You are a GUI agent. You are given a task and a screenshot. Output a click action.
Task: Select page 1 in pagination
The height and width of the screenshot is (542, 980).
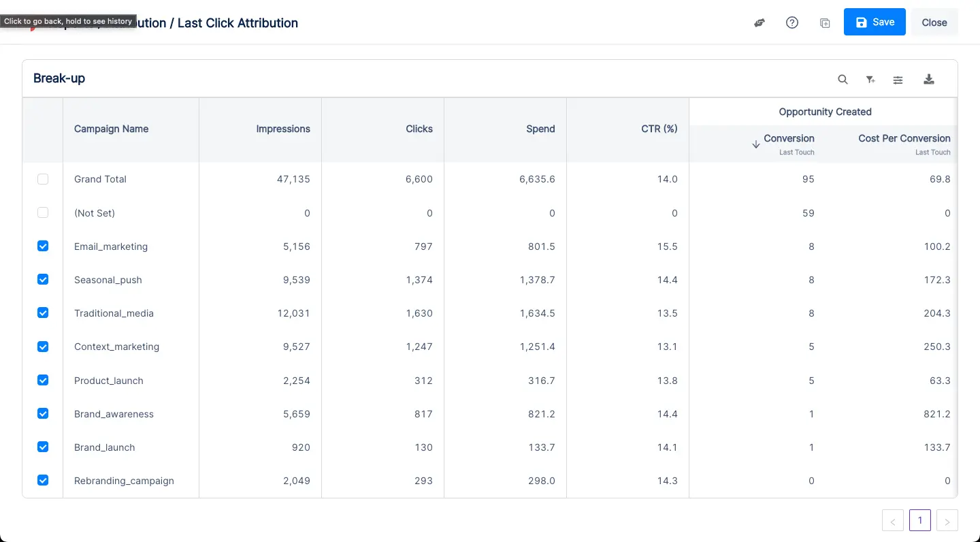[x=920, y=520]
